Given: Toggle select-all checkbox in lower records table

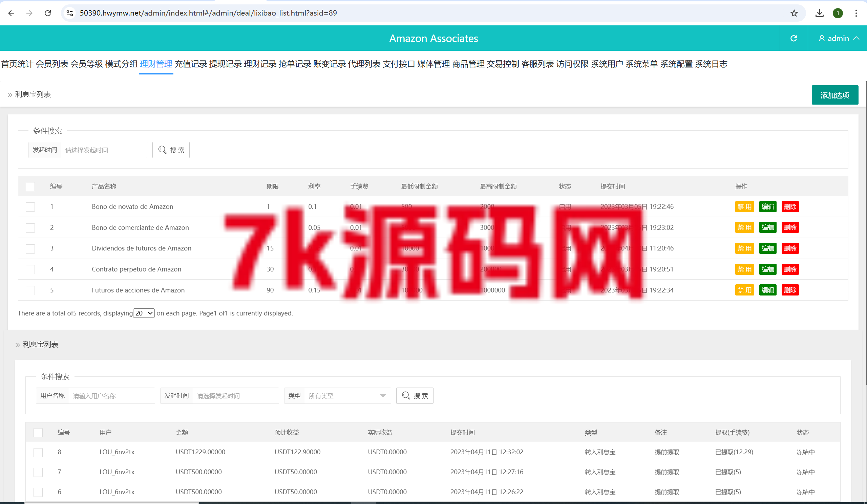Looking at the screenshot, I should pos(38,433).
